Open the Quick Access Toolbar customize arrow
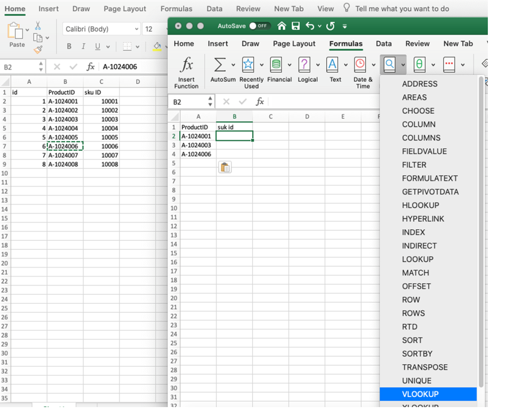Image resolution: width=525 pixels, height=420 pixels. [345, 26]
